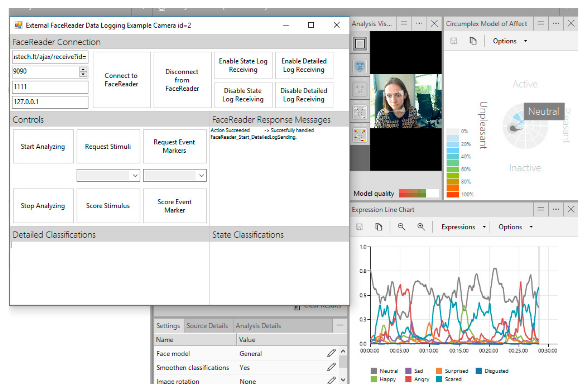588x392 pixels.
Task: Copy Expression Line Chart to clipboard
Action: point(379,227)
